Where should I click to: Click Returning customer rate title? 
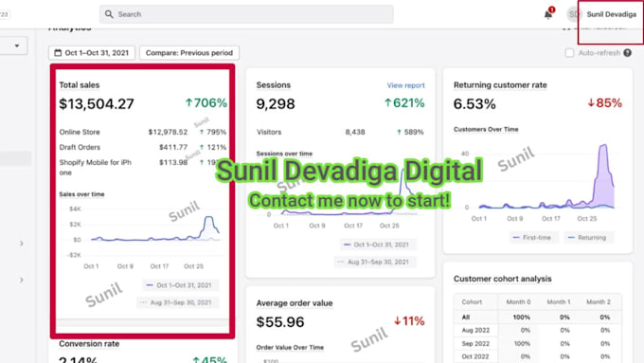(x=500, y=85)
